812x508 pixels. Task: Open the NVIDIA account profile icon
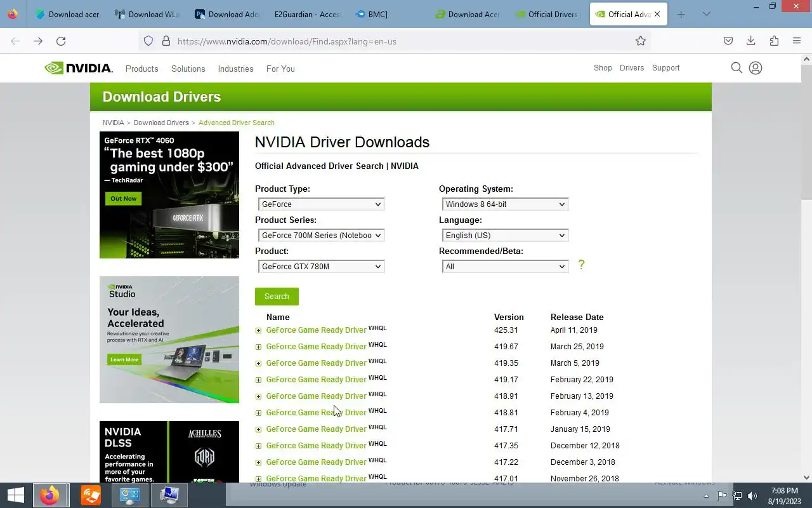(x=756, y=68)
